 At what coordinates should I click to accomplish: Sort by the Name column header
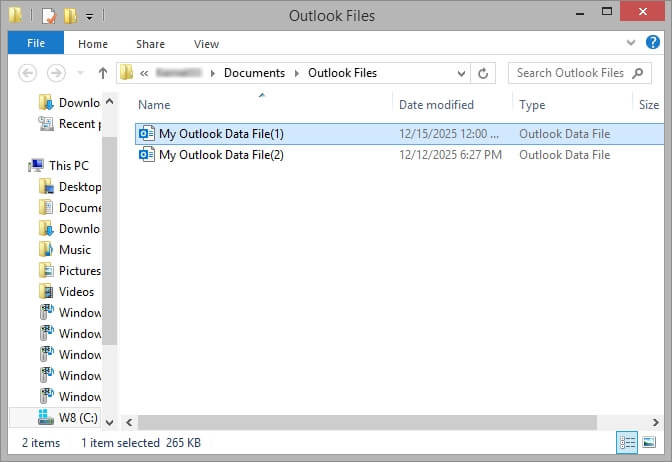(153, 105)
